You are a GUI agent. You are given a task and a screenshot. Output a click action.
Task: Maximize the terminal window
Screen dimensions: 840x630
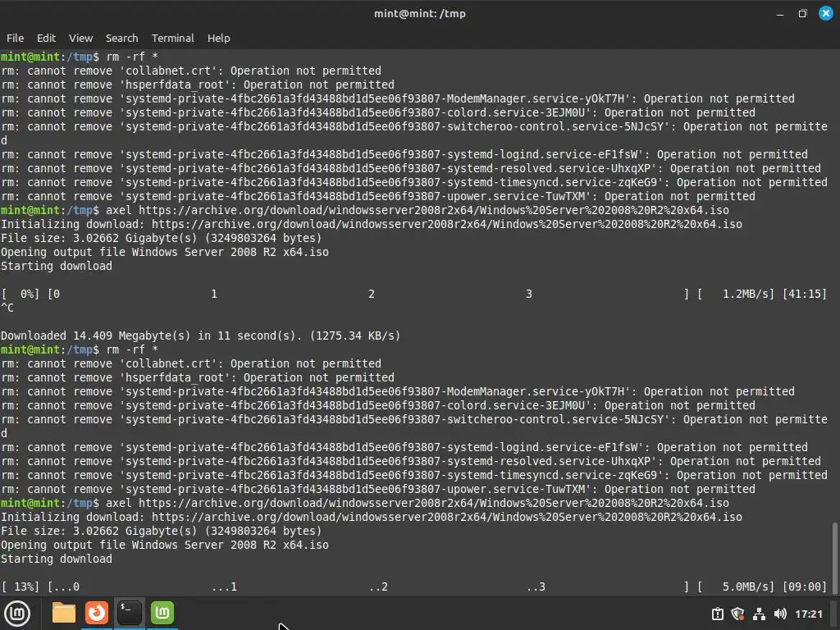click(802, 14)
